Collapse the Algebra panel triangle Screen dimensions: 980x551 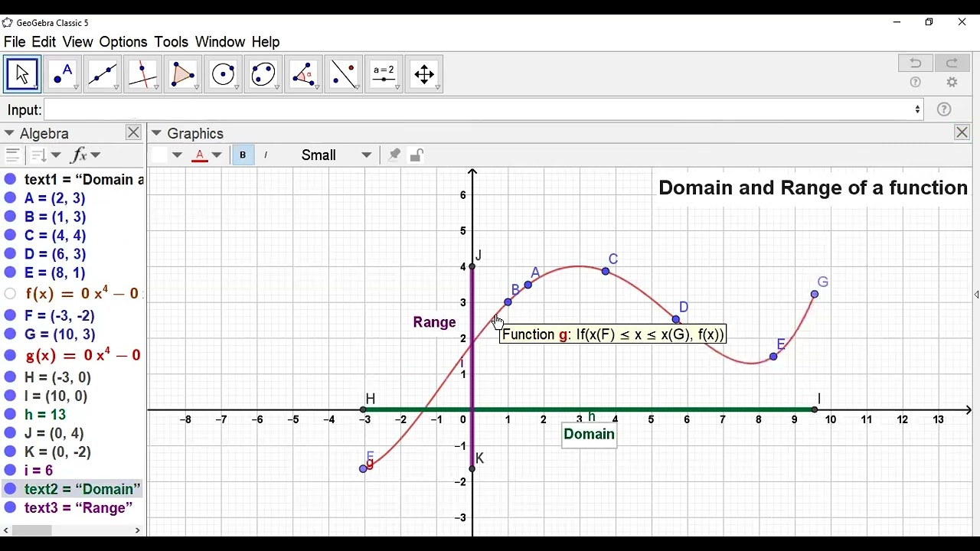9,133
